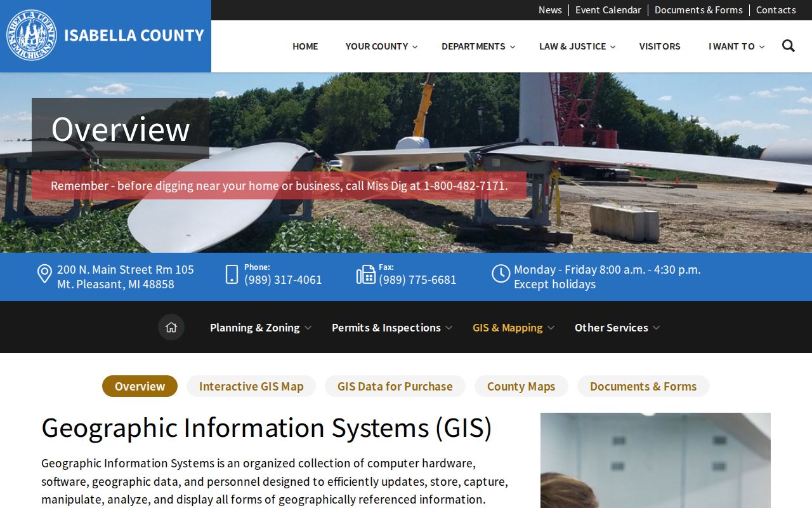Click the fax machine icon
The width and height of the screenshot is (812, 508).
(x=366, y=274)
